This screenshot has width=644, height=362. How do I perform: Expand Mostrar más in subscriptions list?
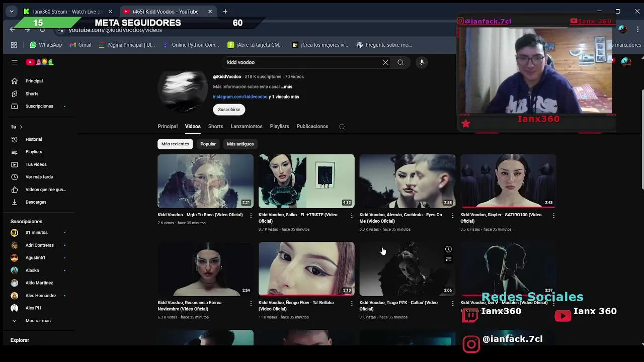[38, 321]
